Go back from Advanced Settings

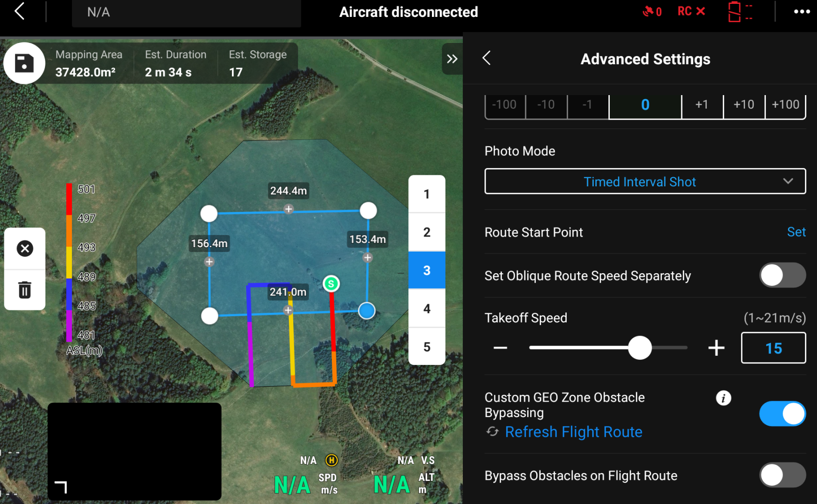487,58
